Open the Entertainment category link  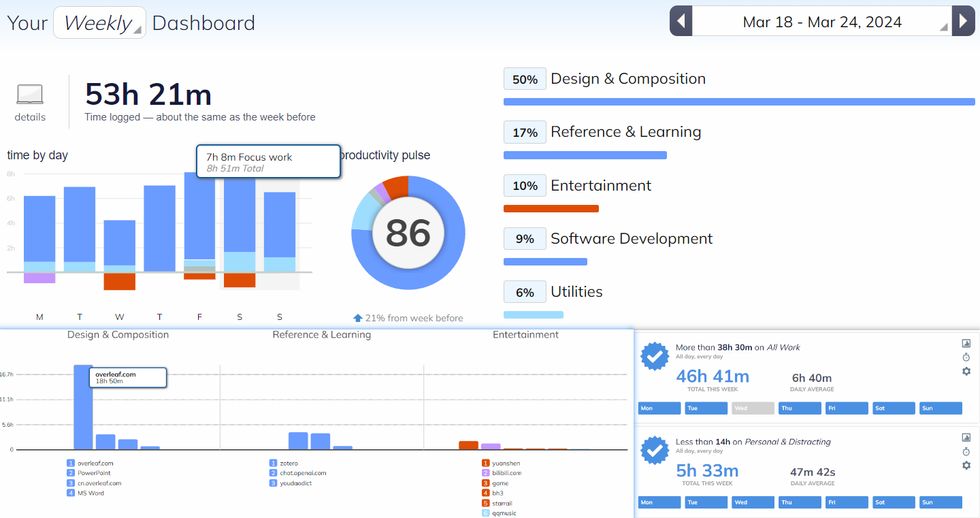pos(600,186)
